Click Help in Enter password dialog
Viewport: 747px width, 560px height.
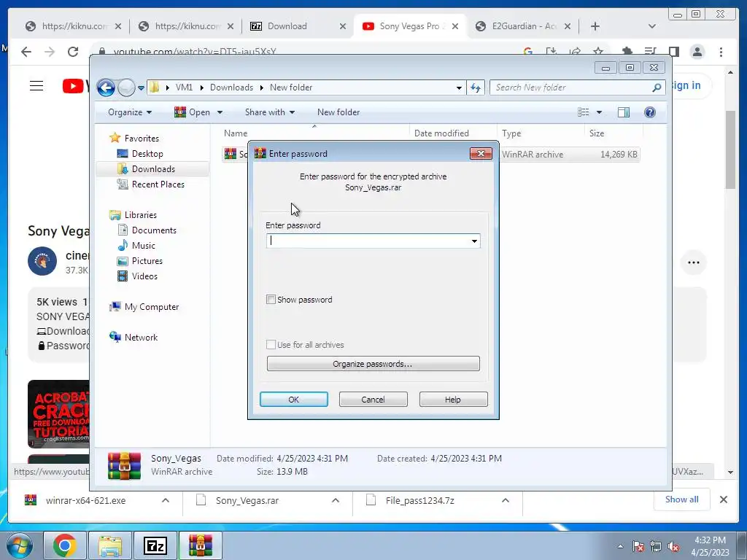pyautogui.click(x=453, y=400)
